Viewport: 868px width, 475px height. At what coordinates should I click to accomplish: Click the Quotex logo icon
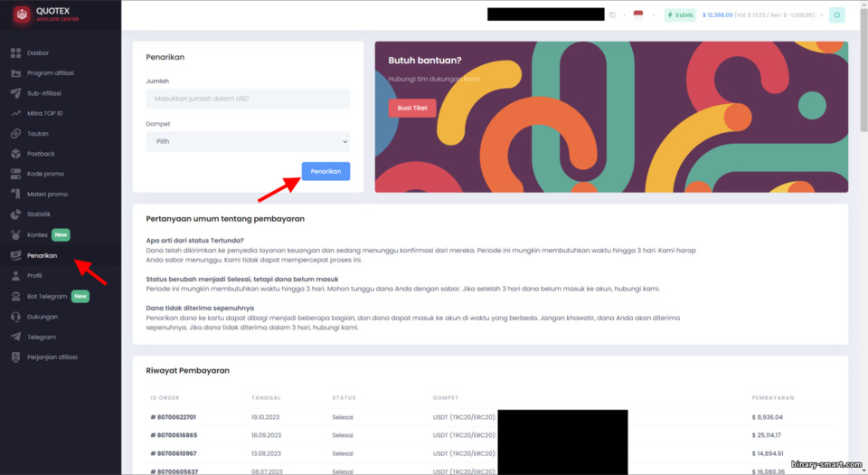click(x=22, y=14)
